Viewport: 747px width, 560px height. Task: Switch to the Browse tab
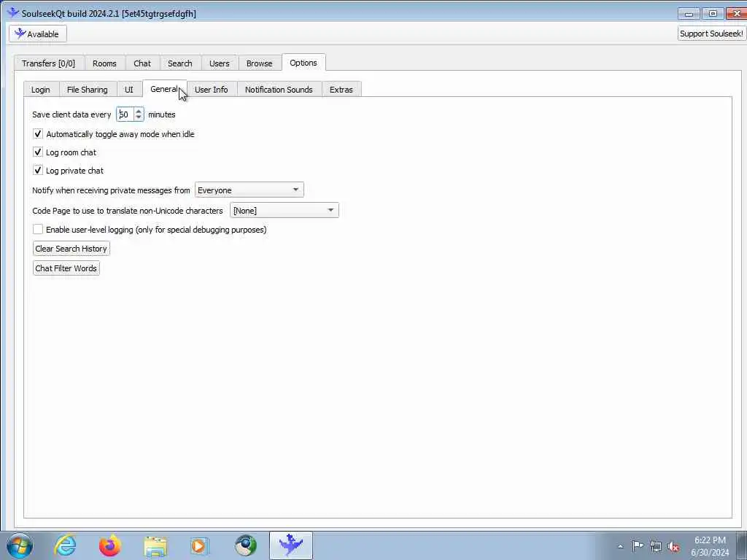click(259, 63)
